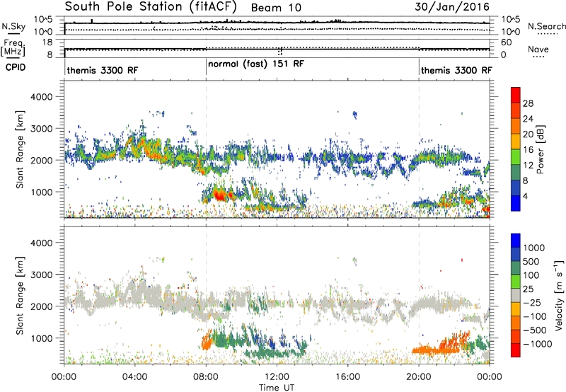
Task: Click the '3000' tick of the velocity panel
Action: tap(41, 275)
